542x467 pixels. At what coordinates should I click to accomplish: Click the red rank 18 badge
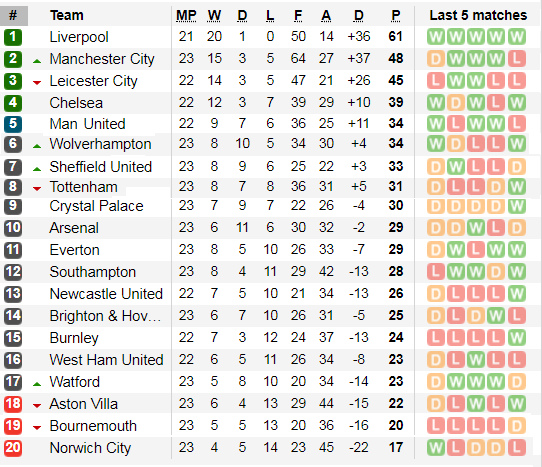pyautogui.click(x=13, y=404)
